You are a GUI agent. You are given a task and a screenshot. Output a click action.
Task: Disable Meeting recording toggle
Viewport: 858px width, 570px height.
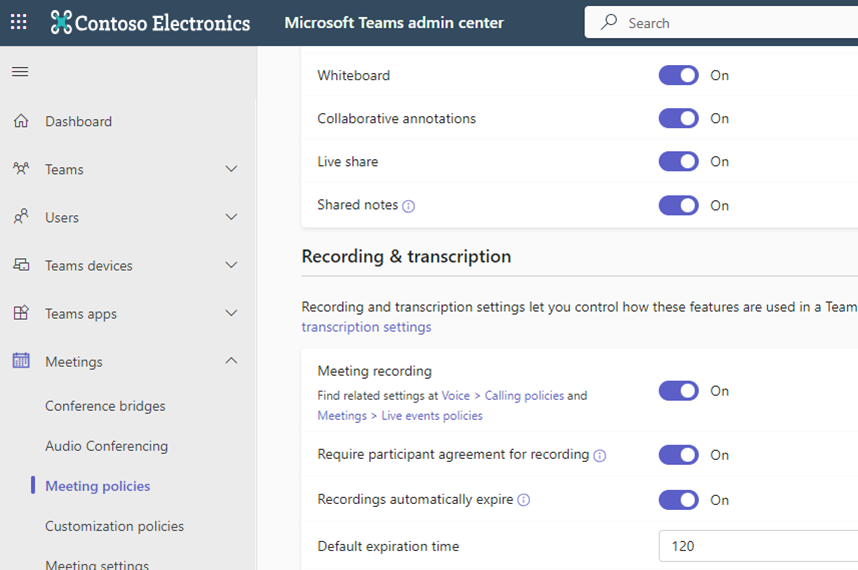tap(679, 391)
